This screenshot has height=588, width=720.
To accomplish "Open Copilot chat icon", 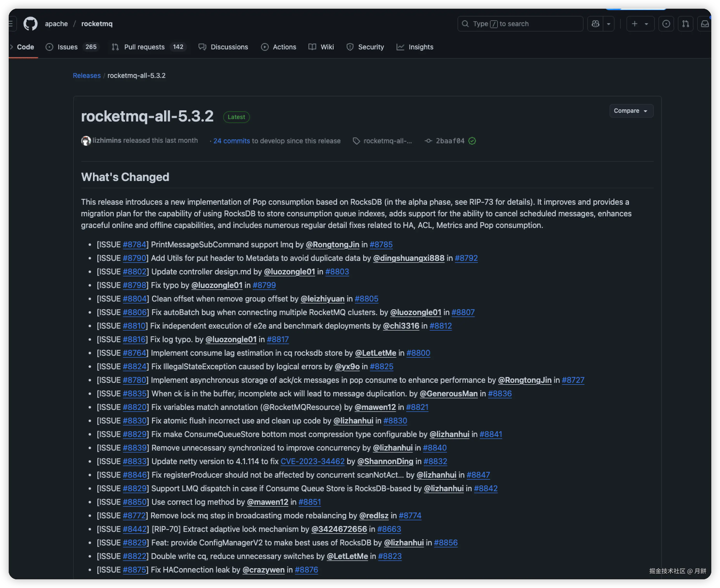I will (x=595, y=24).
